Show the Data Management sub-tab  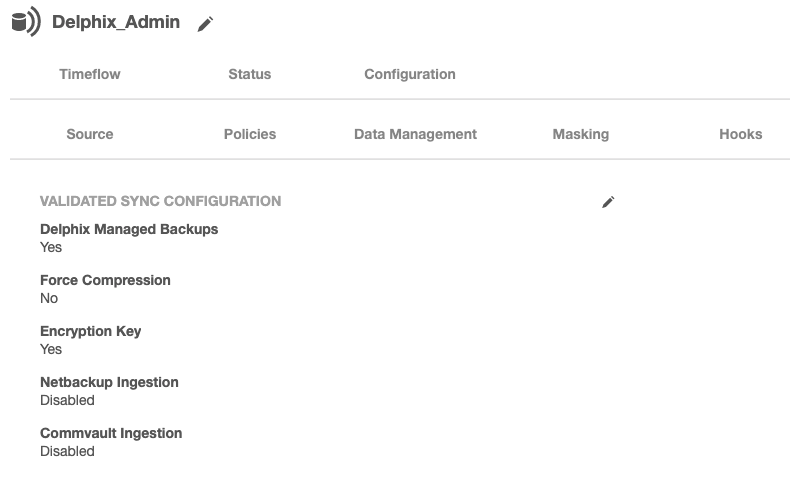tap(415, 134)
